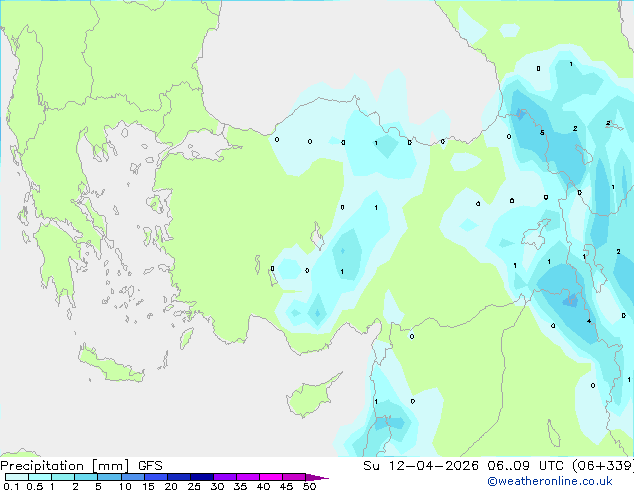Select the 5–10 mm legend color swatch
The height and width of the screenshot is (490, 634).
[x=109, y=477]
